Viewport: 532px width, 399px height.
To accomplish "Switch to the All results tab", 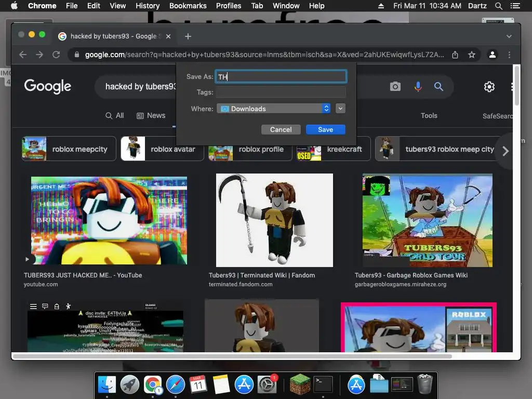I will tap(115, 116).
